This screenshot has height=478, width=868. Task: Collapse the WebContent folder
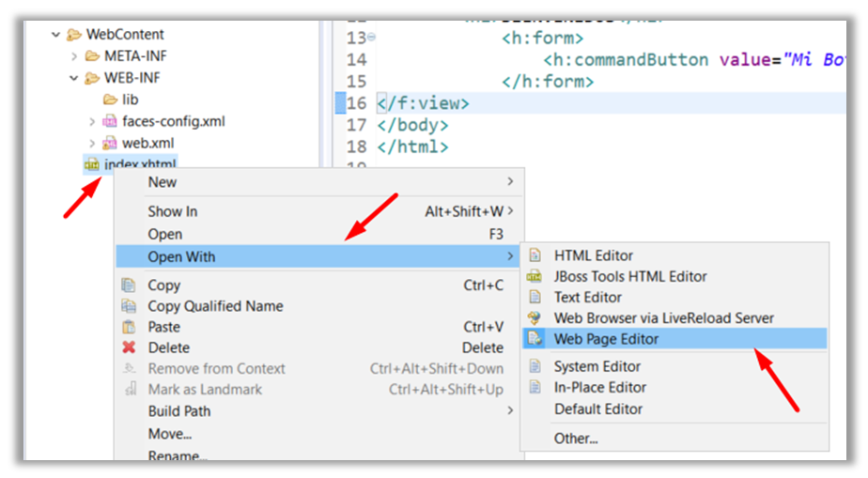(56, 35)
